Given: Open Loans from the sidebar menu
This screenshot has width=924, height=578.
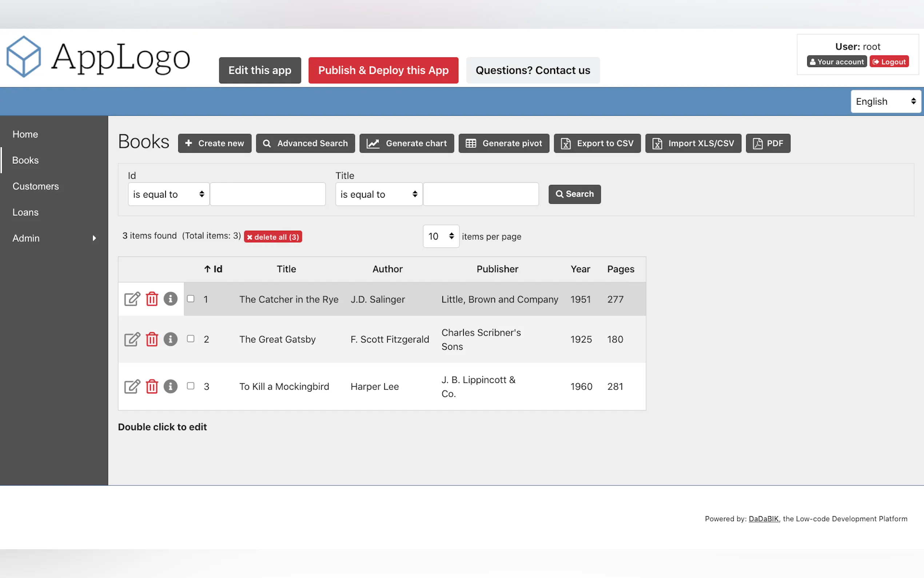Looking at the screenshot, I should (x=25, y=212).
